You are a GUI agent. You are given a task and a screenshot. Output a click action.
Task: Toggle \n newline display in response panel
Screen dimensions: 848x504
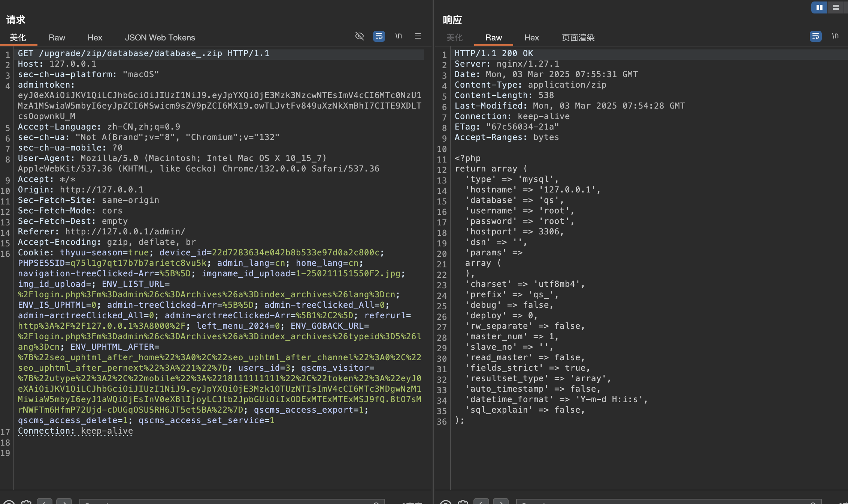835,36
